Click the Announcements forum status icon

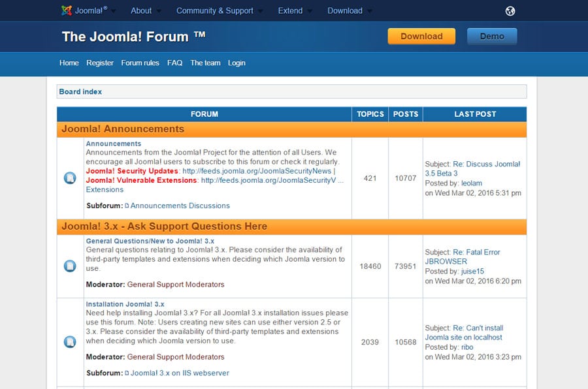point(70,178)
